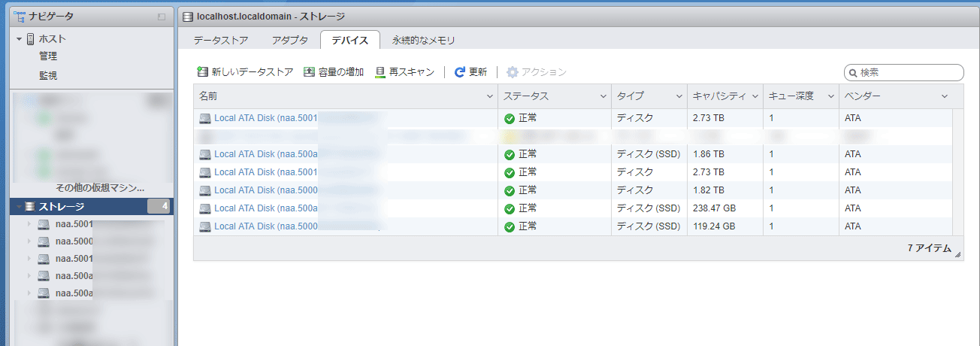Image resolution: width=980 pixels, height=346 pixels.
Task: Open 名前 column dropdown arrow
Action: tap(489, 97)
